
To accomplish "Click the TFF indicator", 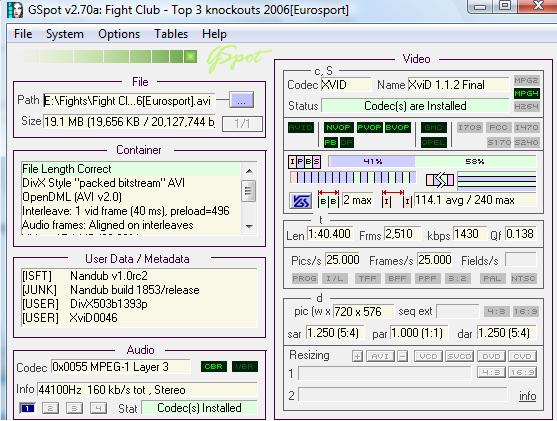I will pos(367,279).
